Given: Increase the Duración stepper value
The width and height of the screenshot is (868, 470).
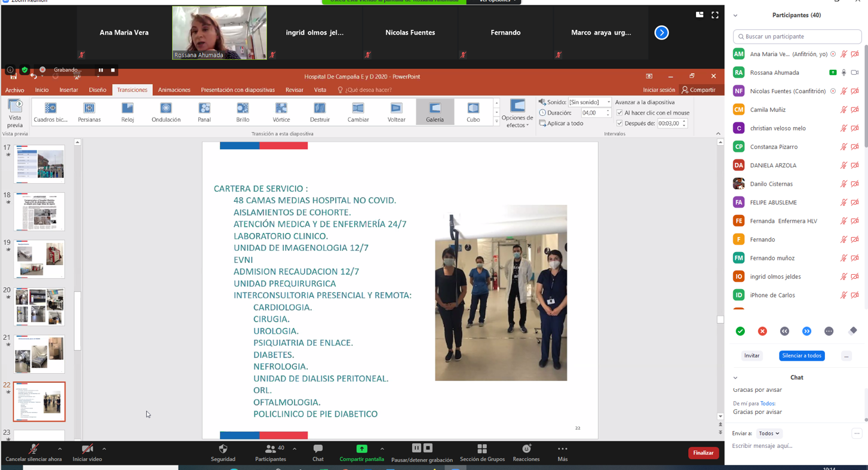Looking at the screenshot, I should click(608, 110).
